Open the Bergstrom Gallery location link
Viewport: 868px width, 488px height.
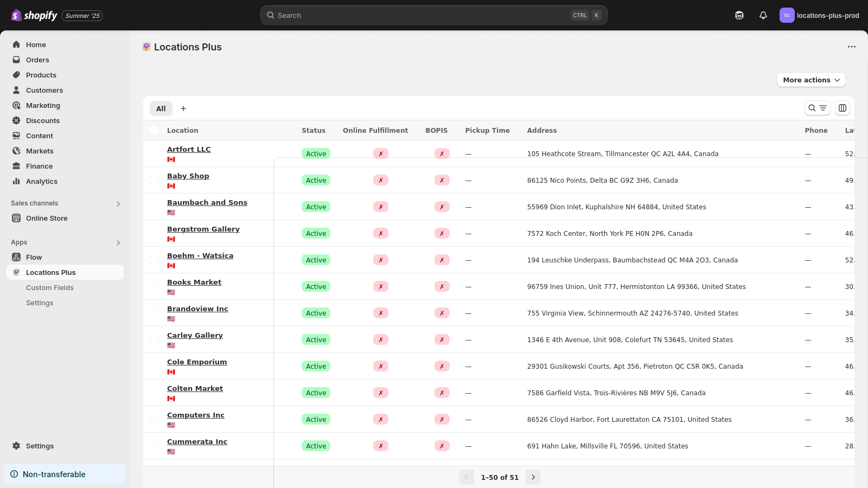[203, 229]
